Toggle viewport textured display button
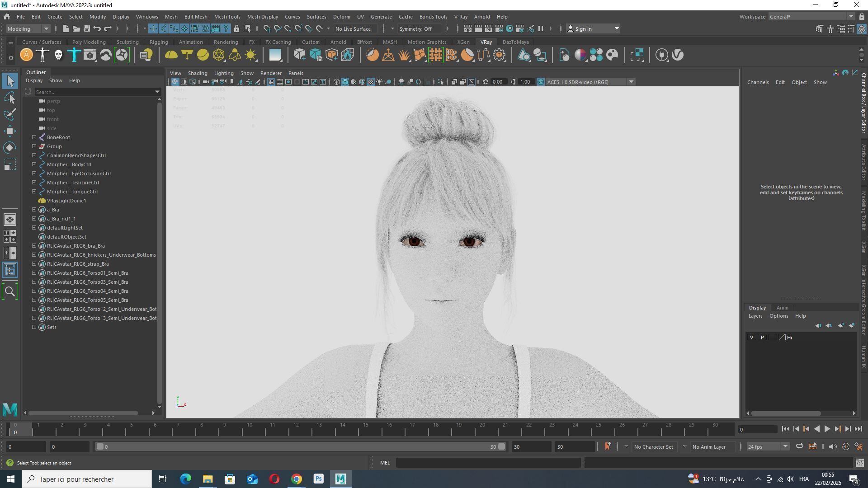The width and height of the screenshot is (868, 488). [x=371, y=82]
